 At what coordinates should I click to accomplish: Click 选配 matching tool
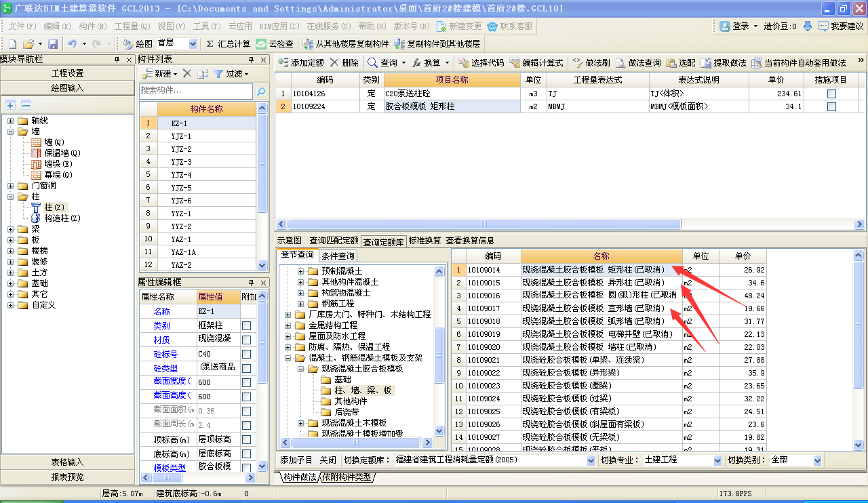point(681,62)
